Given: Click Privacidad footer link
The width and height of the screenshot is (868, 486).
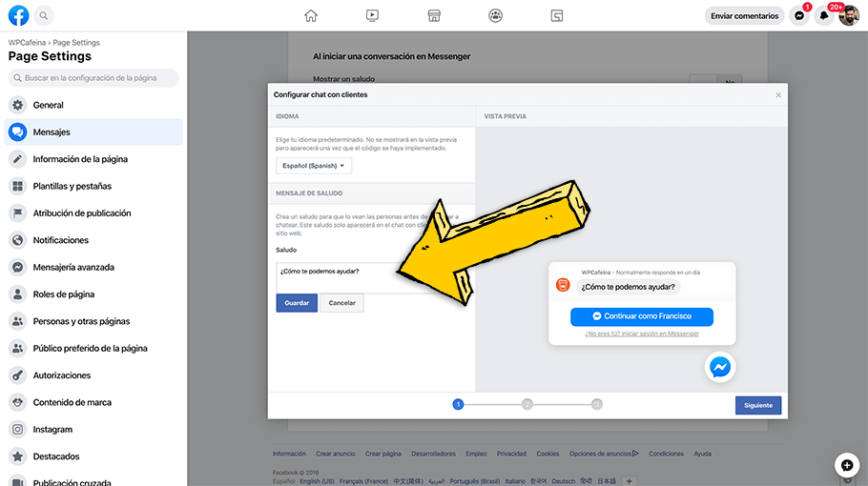Looking at the screenshot, I should coord(511,454).
